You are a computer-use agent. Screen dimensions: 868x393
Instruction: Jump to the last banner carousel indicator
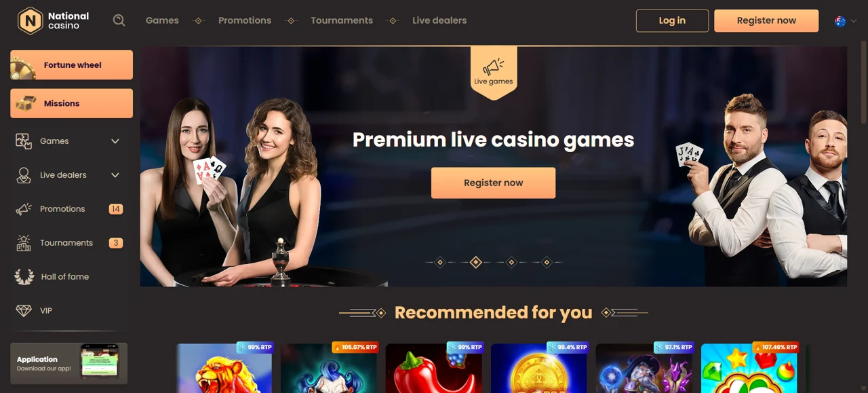[x=547, y=262]
